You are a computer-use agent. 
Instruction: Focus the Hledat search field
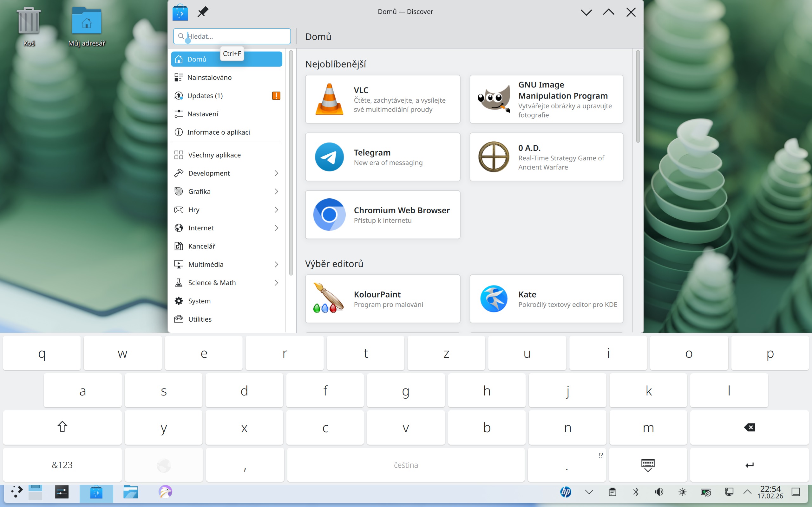[235, 36]
